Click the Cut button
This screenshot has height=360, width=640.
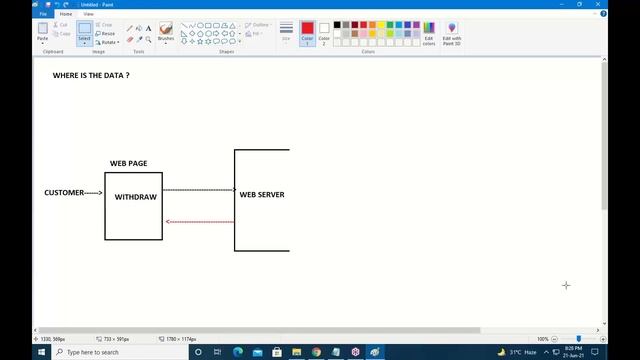pyautogui.click(x=60, y=25)
